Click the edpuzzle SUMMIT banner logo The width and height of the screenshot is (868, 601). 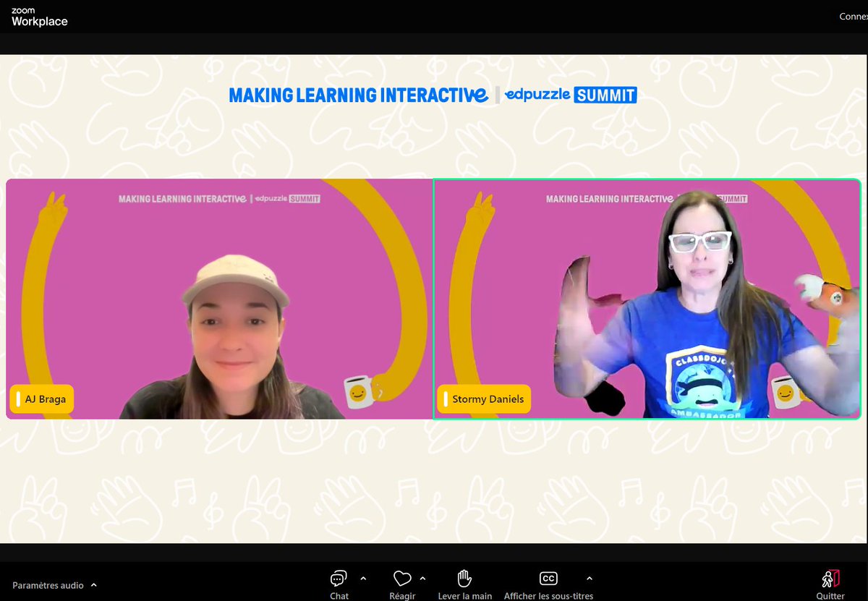[570, 95]
